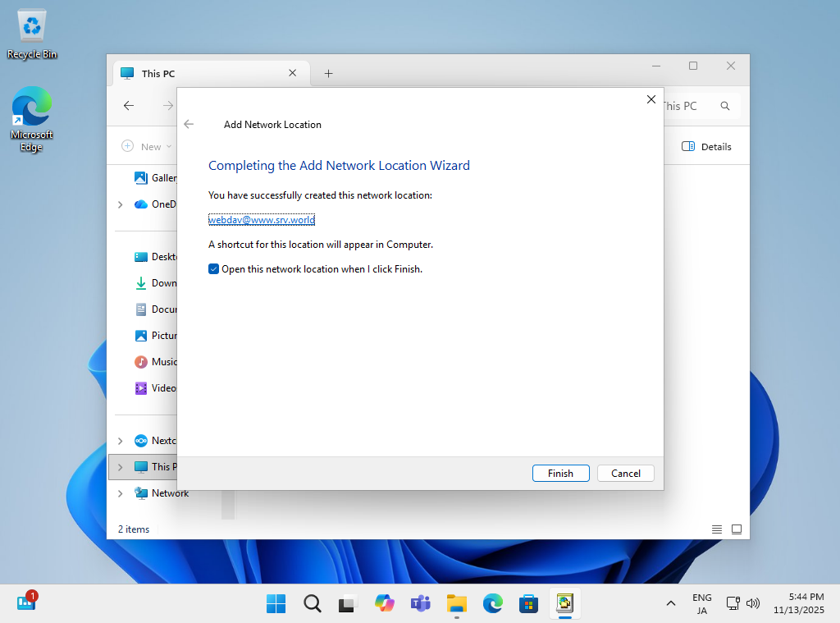Uncheck 'Open this network location' checkbox
Screen dimensions: 840x623
[x=214, y=269]
